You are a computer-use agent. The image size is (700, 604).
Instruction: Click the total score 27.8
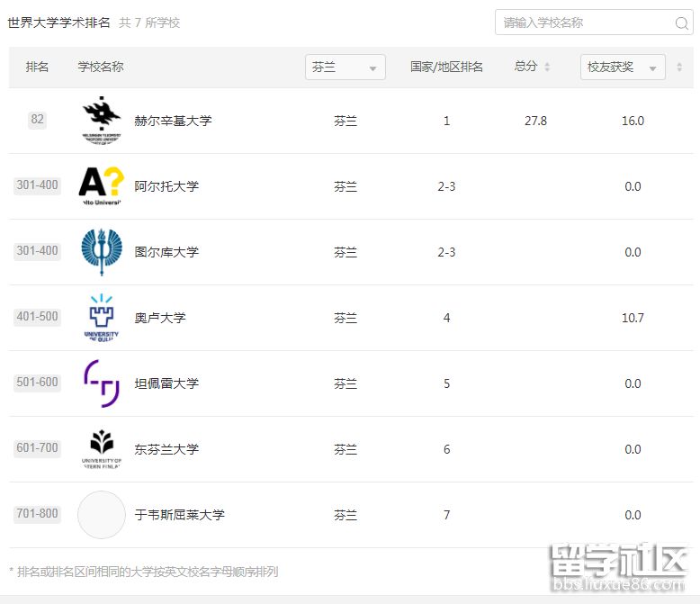[535, 121]
